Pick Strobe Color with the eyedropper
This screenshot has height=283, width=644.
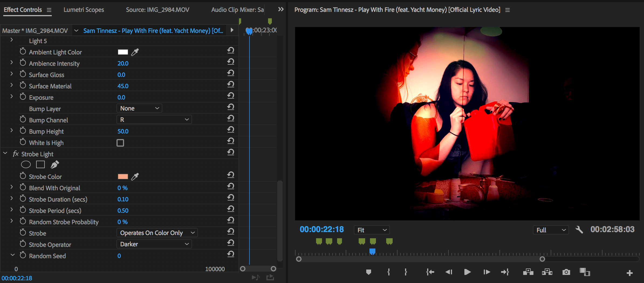pyautogui.click(x=135, y=176)
